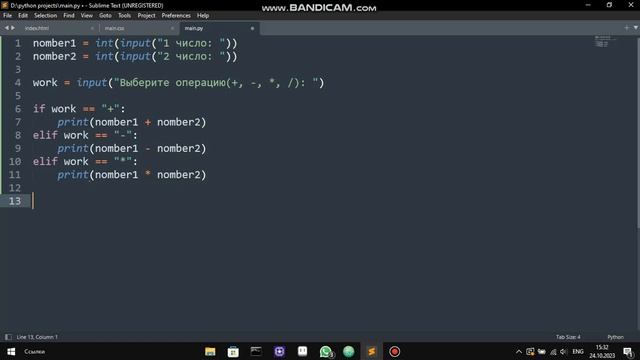Open the Tools menu
This screenshot has height=360, width=640.
[x=124, y=16]
